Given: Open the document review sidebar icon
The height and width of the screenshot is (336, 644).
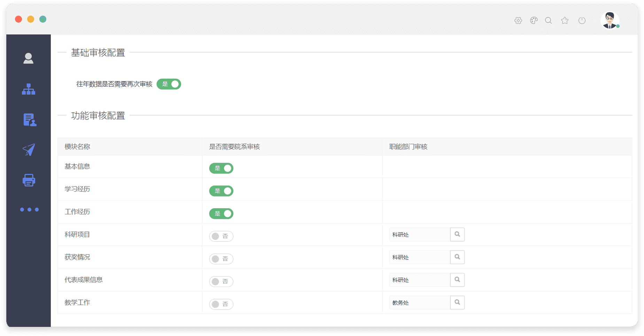Looking at the screenshot, I should (x=30, y=120).
